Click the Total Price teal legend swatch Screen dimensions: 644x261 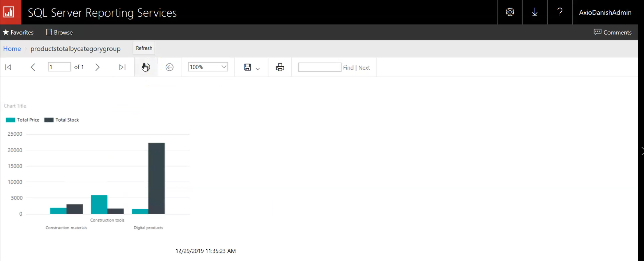tap(11, 120)
